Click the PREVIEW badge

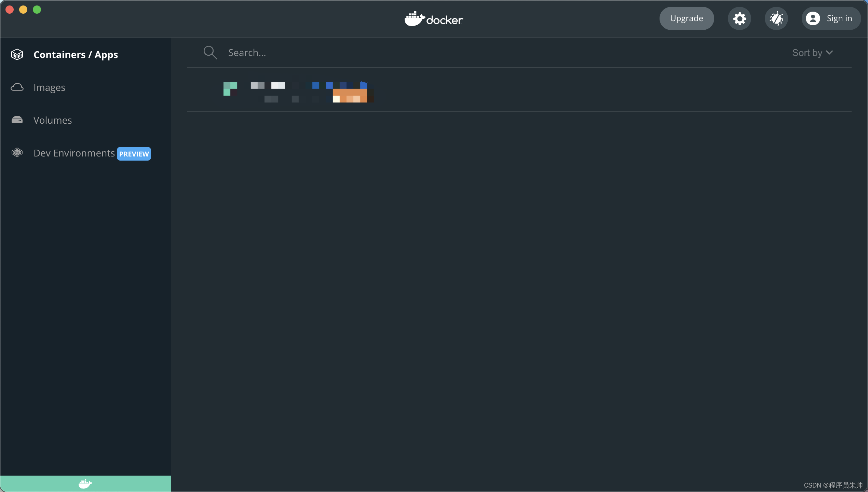[134, 154]
